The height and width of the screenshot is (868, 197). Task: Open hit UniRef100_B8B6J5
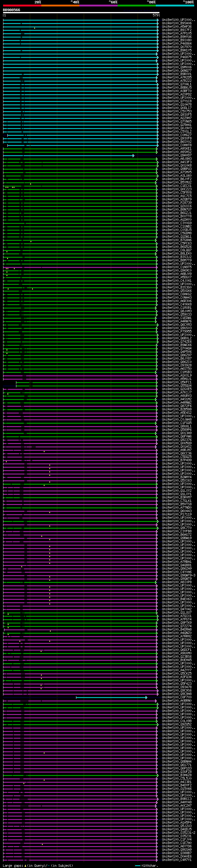pyautogui.click(x=176, y=88)
